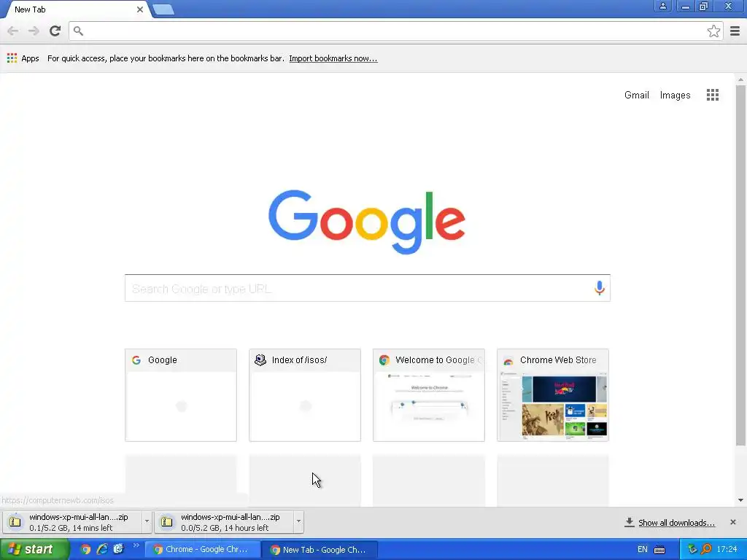
Task: Click the EN language indicator
Action: click(x=642, y=550)
